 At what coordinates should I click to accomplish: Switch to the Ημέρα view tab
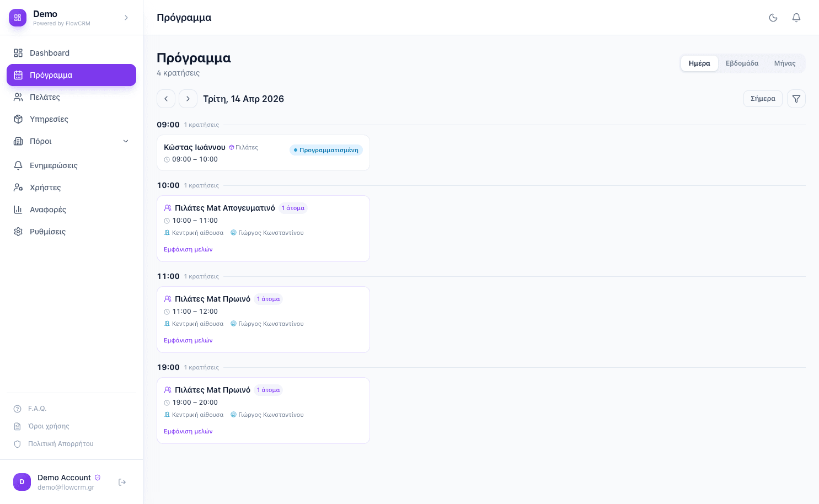[699, 63]
